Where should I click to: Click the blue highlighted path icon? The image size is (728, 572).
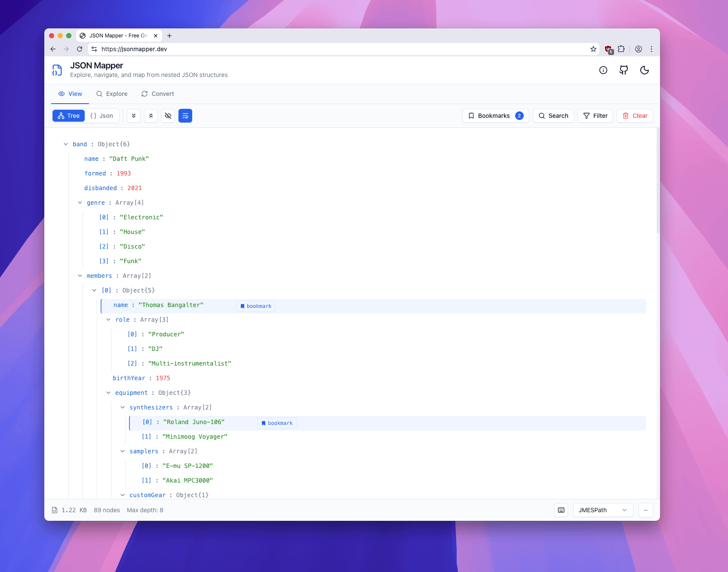185,116
